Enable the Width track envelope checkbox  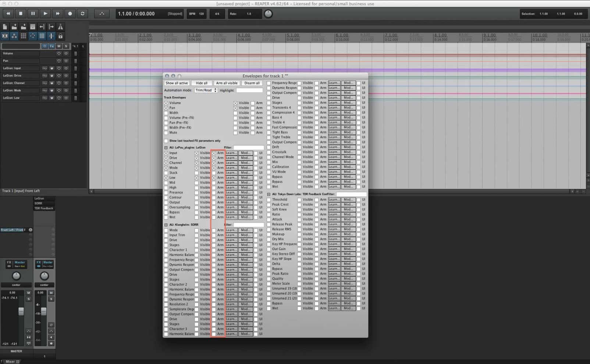pyautogui.click(x=166, y=113)
